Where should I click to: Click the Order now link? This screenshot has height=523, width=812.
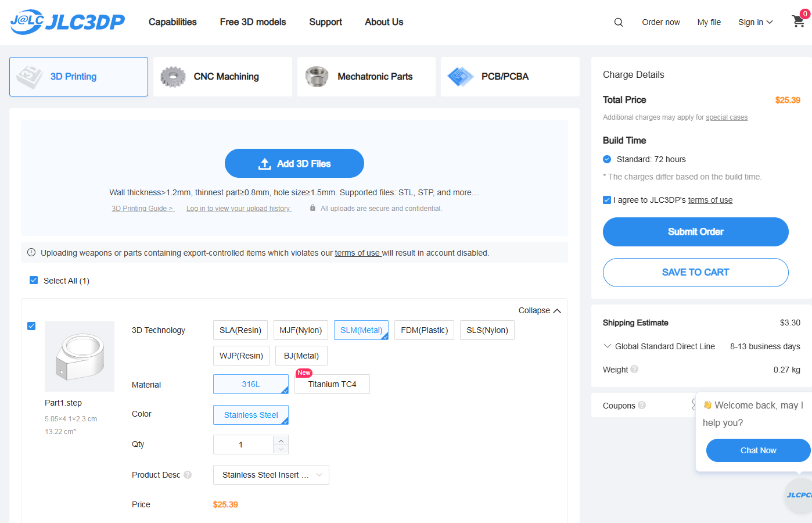coord(661,22)
